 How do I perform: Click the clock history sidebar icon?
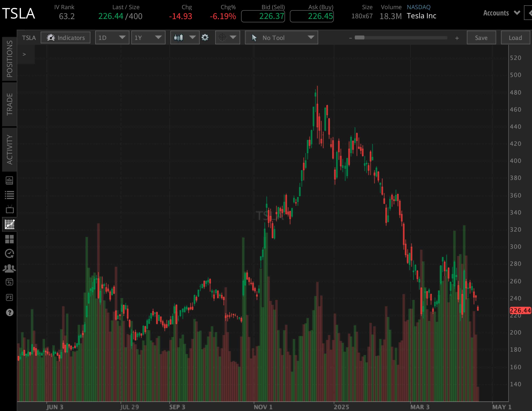(x=10, y=254)
